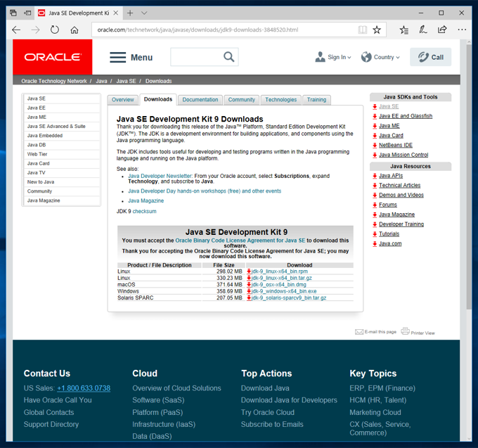Expand the Country dropdown
The height and width of the screenshot is (448, 478).
point(380,57)
